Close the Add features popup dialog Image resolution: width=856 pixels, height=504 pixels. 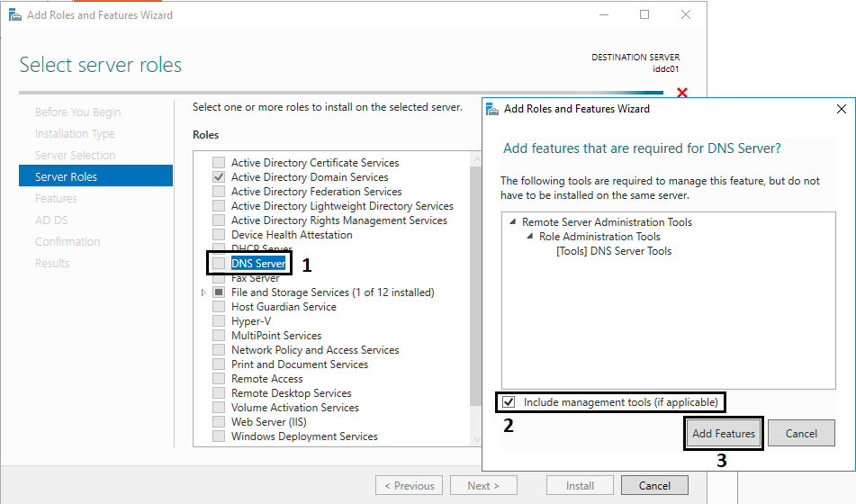click(x=842, y=109)
